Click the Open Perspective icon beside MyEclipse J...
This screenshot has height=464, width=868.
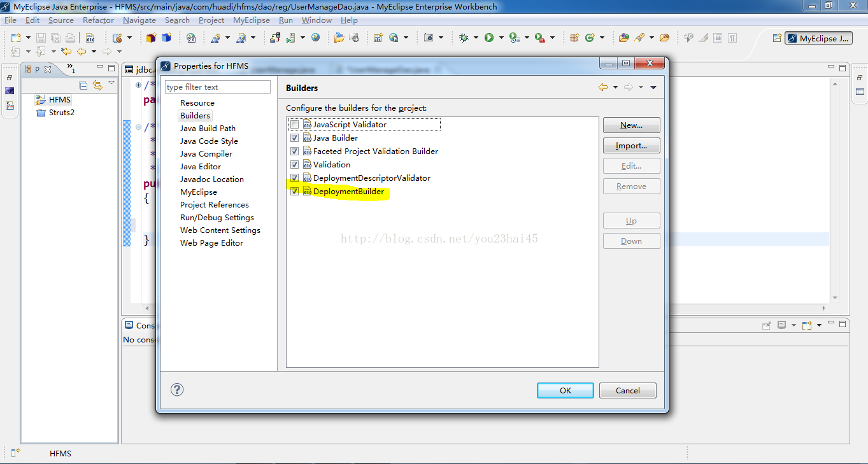click(777, 38)
